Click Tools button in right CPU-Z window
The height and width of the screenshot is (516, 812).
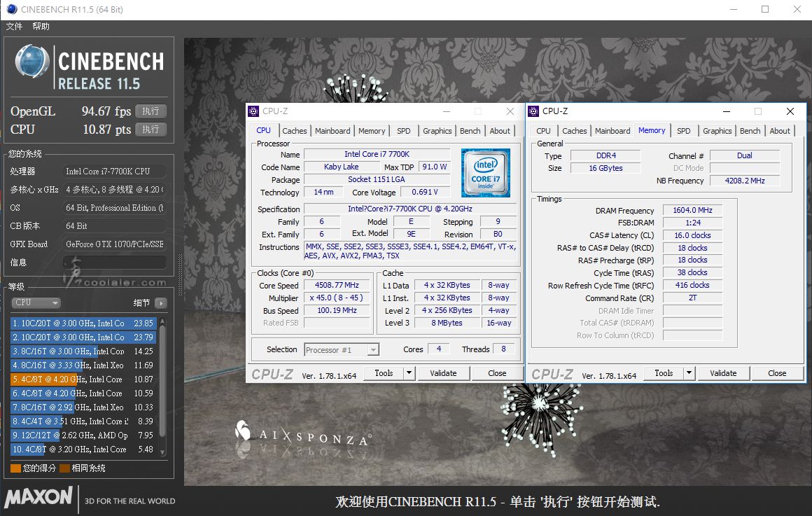664,373
